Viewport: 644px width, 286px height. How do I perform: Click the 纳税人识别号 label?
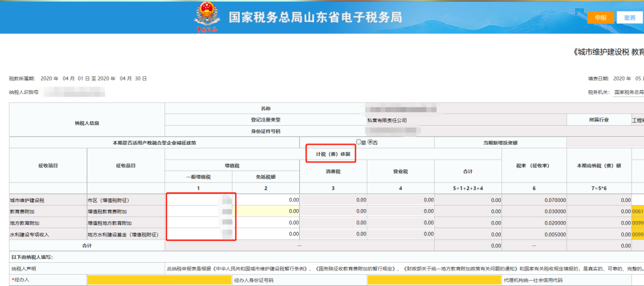pos(23,92)
